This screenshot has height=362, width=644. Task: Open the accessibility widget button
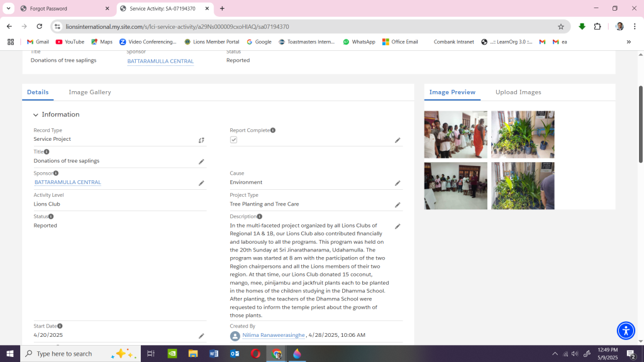tap(626, 331)
